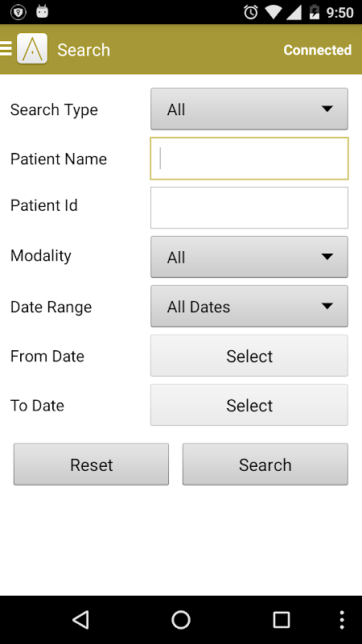Open the overflow three-dot menu
This screenshot has width=362, height=644.
click(x=342, y=619)
